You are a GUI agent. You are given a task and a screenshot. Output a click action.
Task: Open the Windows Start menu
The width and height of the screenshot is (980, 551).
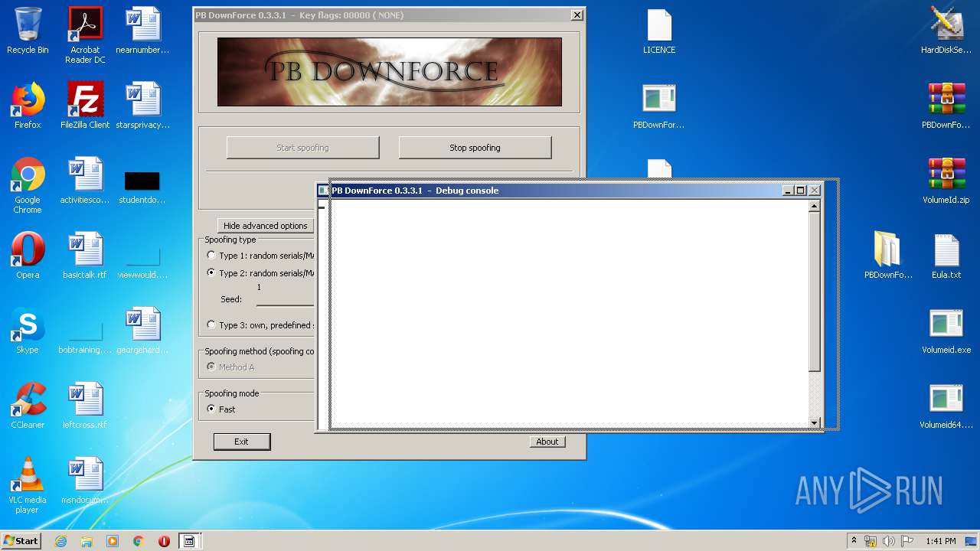(21, 541)
